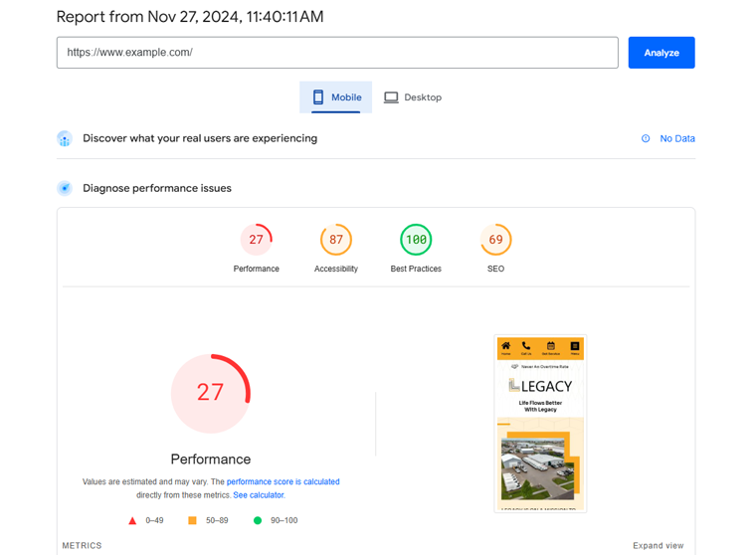The height and width of the screenshot is (555, 756).
Task: Click the large Performance heading below gauge
Action: [211, 460]
